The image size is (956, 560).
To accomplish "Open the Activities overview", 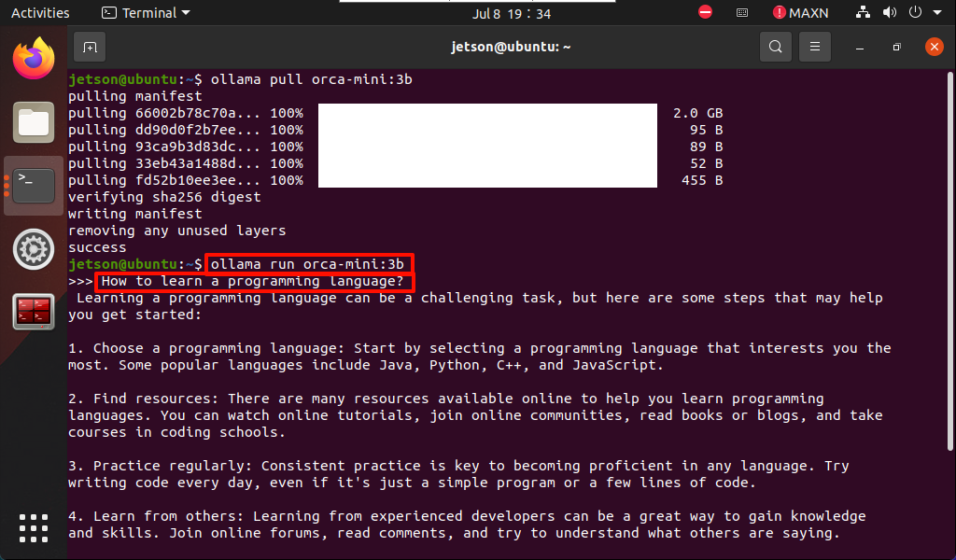I will (x=40, y=13).
